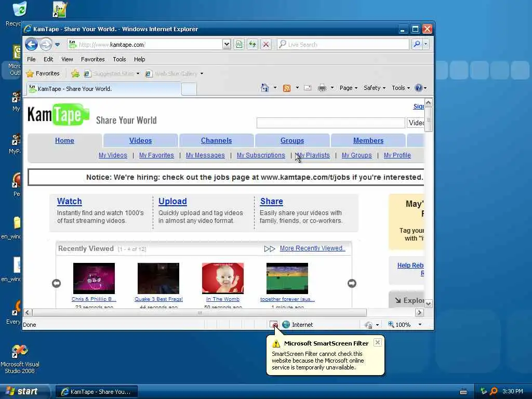Click the Read Mail icon
This screenshot has width=532, height=399.
308,88
